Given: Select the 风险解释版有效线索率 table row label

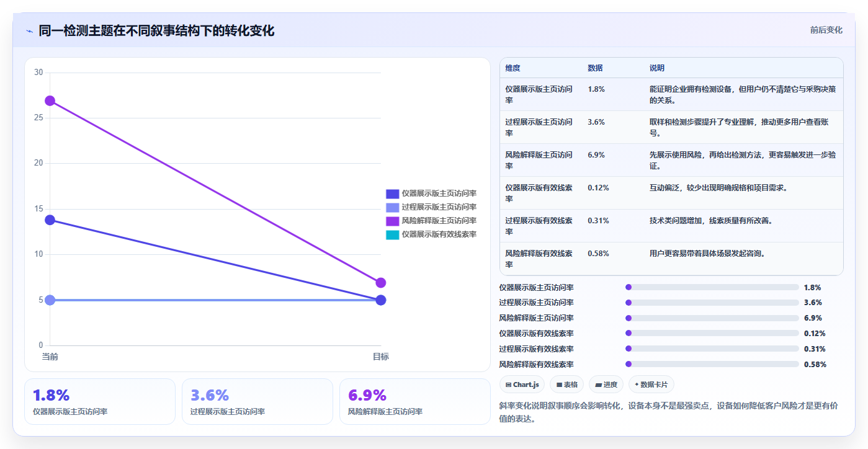Looking at the screenshot, I should 539,259.
